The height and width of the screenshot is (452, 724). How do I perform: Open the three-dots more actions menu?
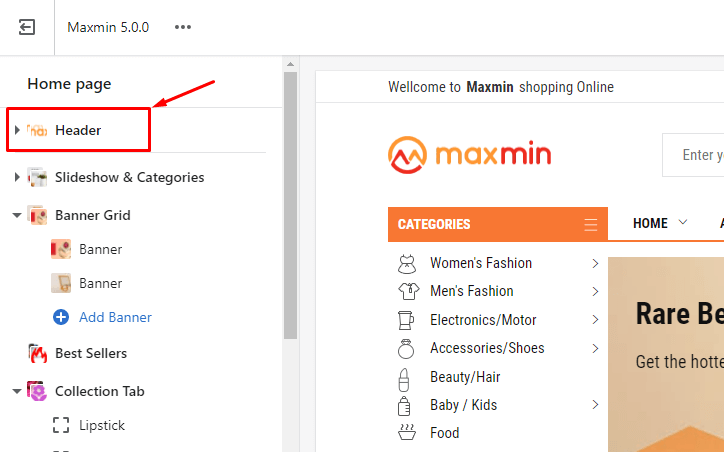point(182,27)
